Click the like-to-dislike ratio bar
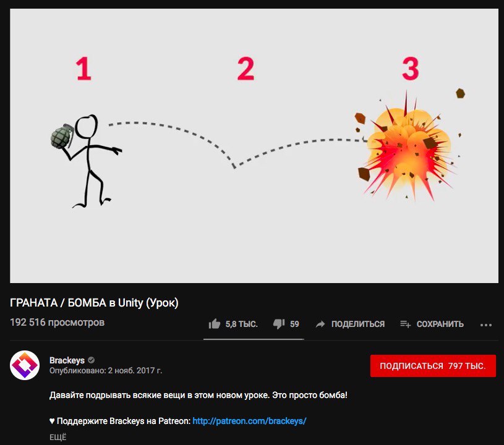The image size is (504, 445). point(254,339)
